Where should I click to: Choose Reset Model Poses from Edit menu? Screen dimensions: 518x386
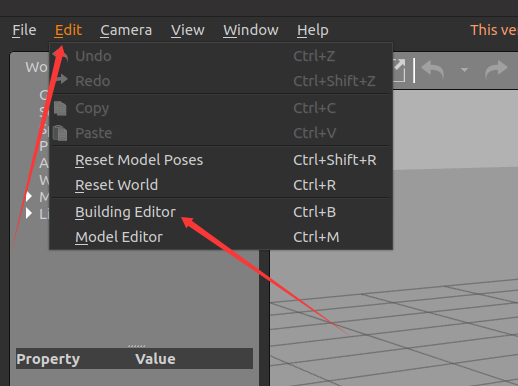[x=139, y=160]
